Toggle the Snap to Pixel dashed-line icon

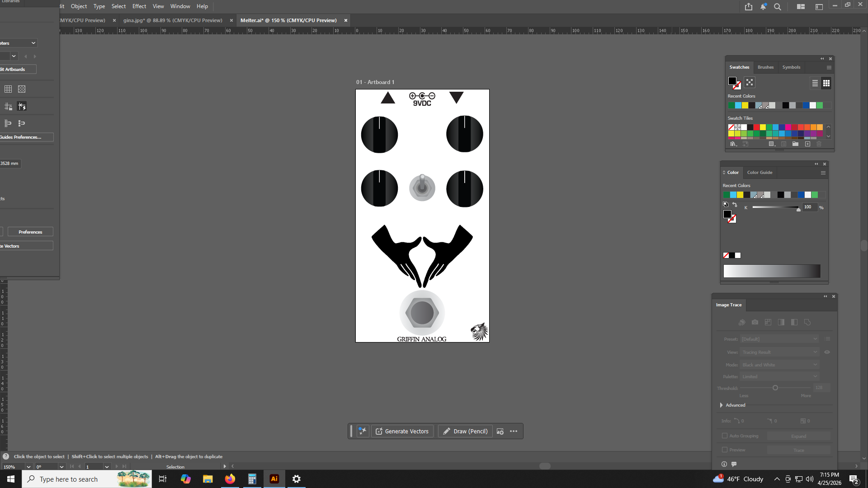pyautogui.click(x=22, y=123)
